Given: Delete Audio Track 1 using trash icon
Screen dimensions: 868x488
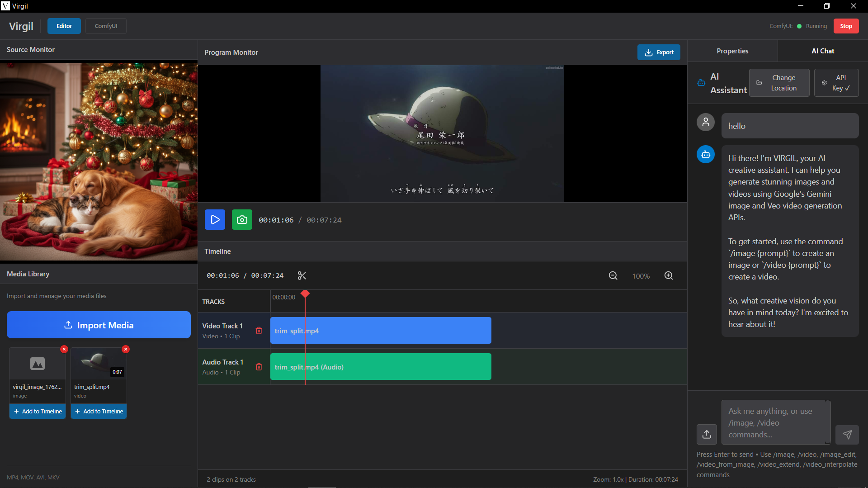Looking at the screenshot, I should [259, 367].
